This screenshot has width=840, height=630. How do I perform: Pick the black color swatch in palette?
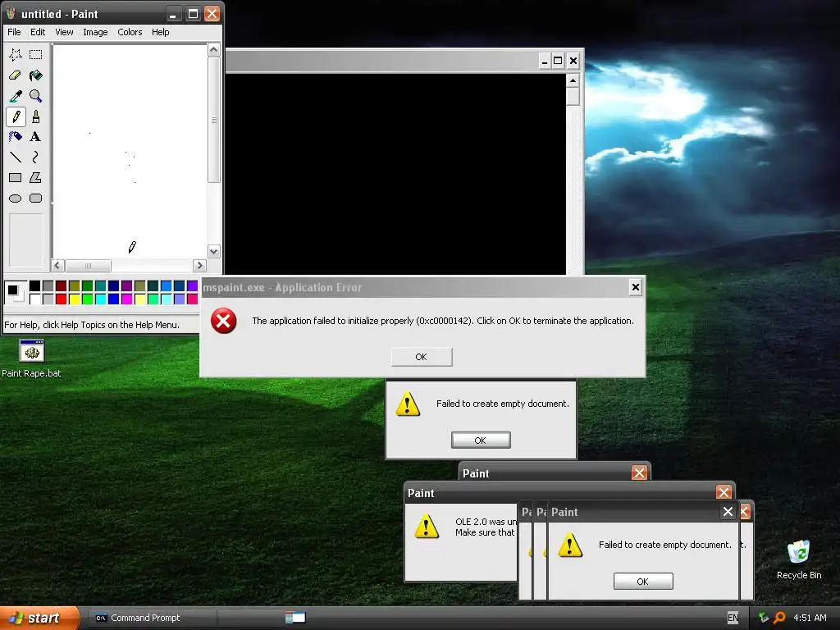point(34,285)
